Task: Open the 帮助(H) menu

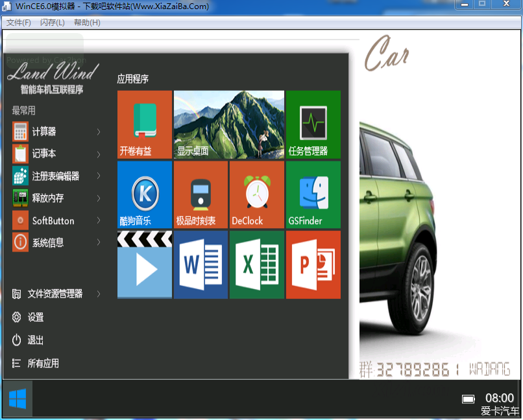Action: (87, 23)
